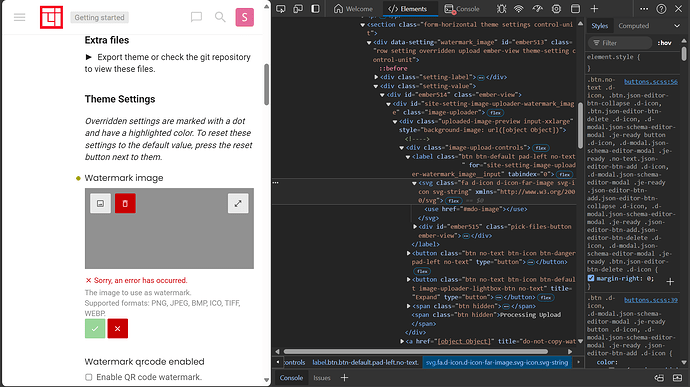
Task: Switch to the Elements tab
Action: (x=408, y=9)
